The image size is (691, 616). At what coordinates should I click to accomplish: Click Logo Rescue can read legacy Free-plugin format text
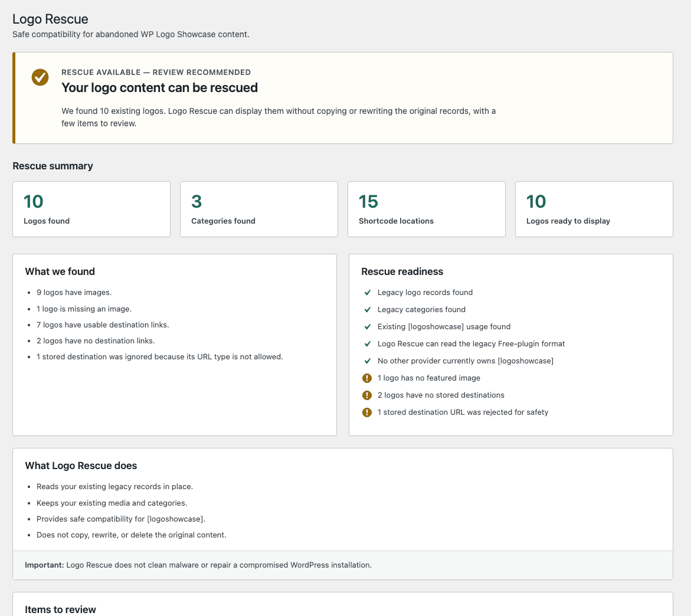point(471,344)
